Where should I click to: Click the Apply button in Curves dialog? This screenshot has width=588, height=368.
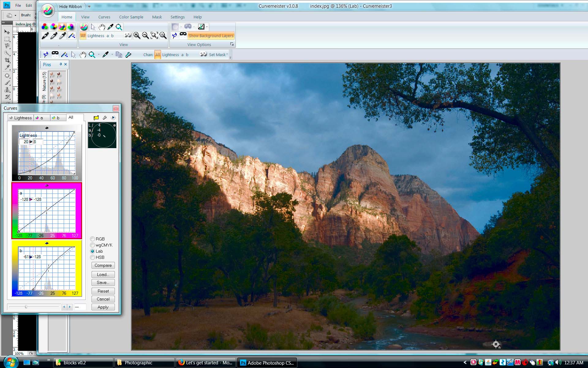click(103, 307)
